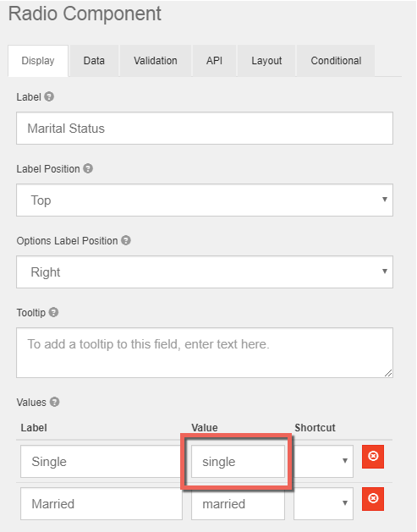Viewport: 417px width, 532px height.
Task: Open the Options Label Position help tooltip
Action: [126, 240]
